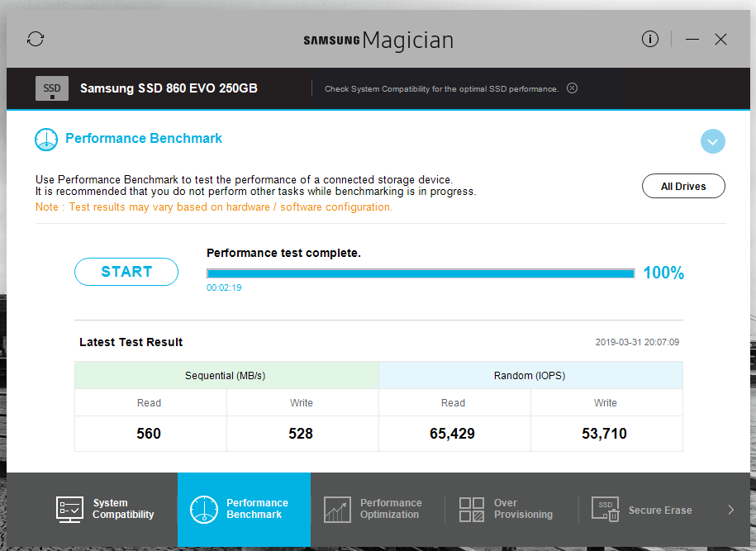The width and height of the screenshot is (756, 551).
Task: Open the information icon in the title bar
Action: point(650,39)
